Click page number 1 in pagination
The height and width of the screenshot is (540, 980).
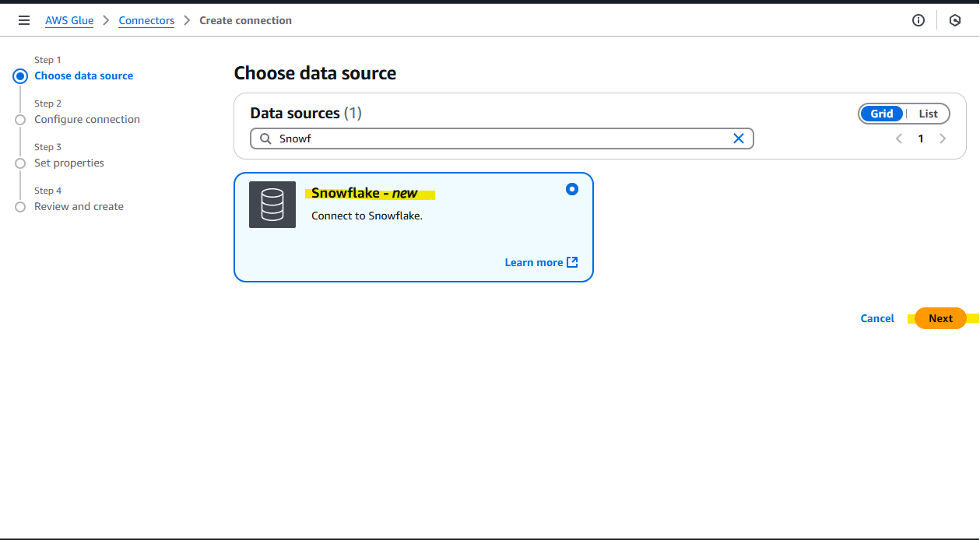(x=921, y=139)
